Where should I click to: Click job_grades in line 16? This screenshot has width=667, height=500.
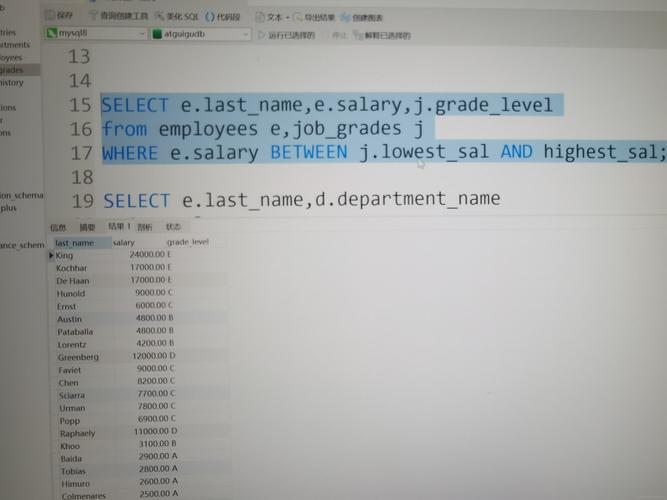pyautogui.click(x=347, y=129)
